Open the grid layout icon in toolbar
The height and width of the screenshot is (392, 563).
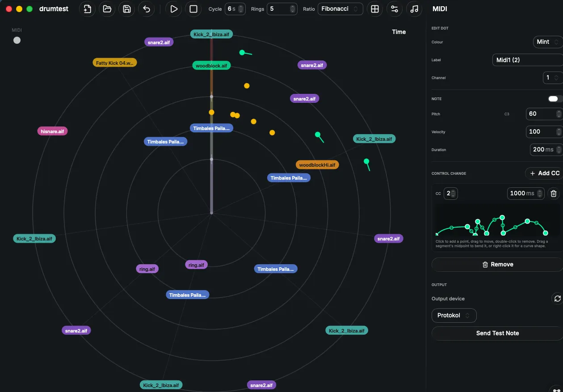(x=375, y=9)
